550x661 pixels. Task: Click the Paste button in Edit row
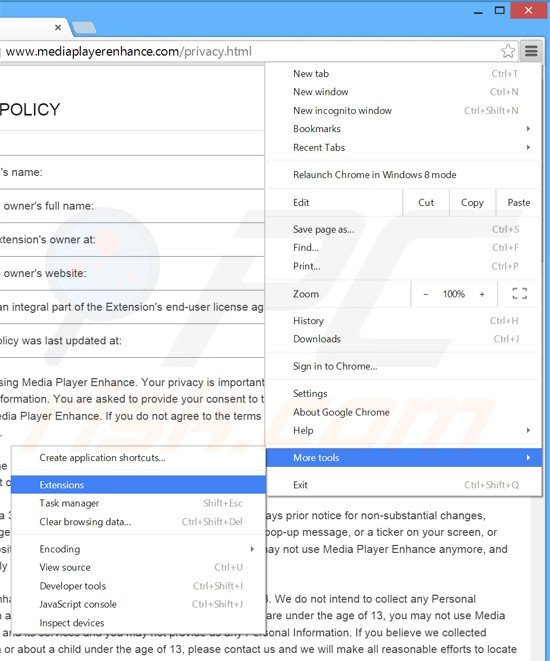click(518, 202)
